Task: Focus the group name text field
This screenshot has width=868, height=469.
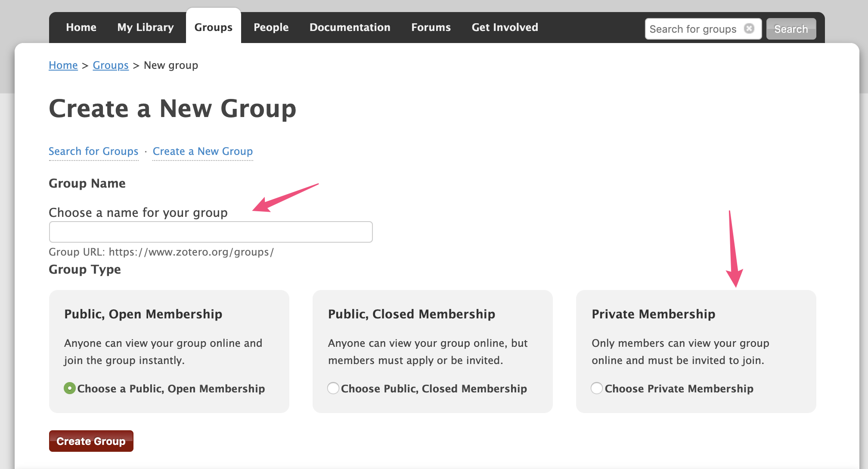Action: tap(211, 232)
